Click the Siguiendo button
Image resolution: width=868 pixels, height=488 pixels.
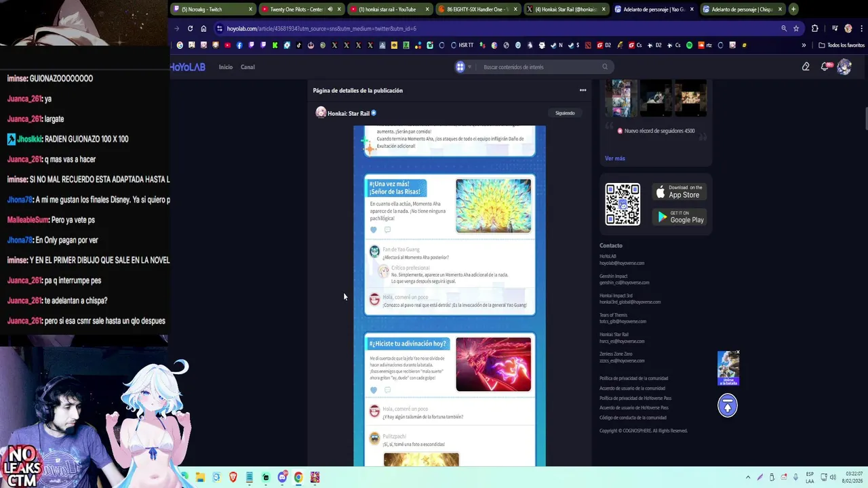(x=565, y=113)
